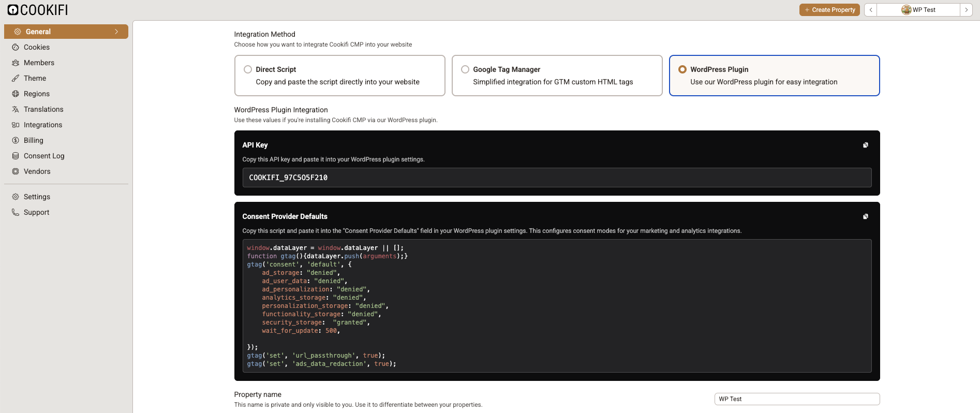
Task: Click the Members people icon
Action: (16, 63)
